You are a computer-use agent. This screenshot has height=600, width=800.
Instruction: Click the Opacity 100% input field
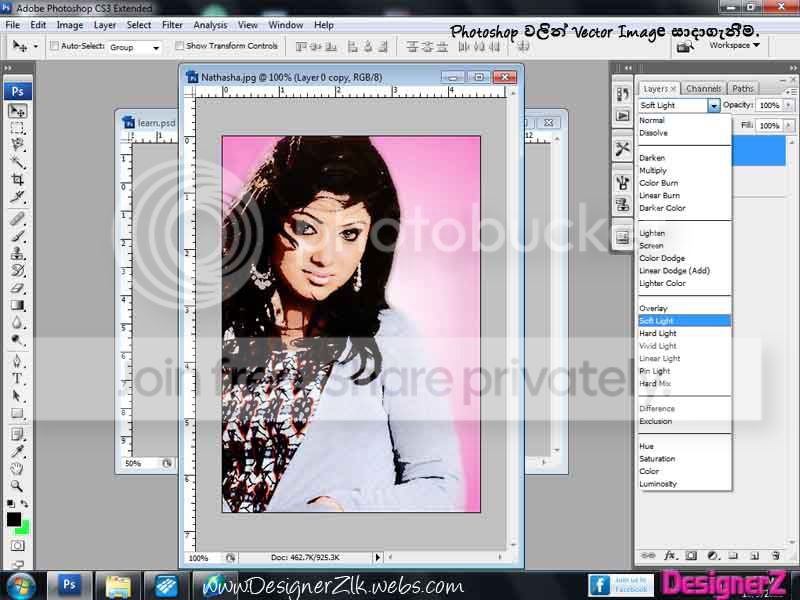769,106
